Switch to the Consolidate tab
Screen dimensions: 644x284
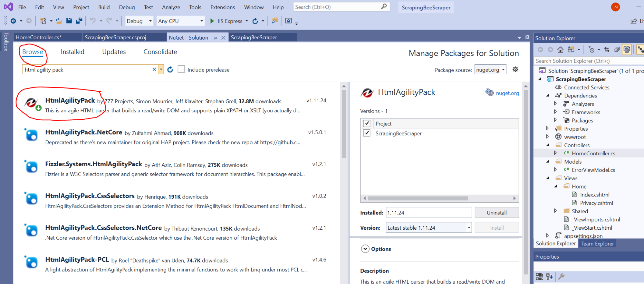click(x=160, y=52)
